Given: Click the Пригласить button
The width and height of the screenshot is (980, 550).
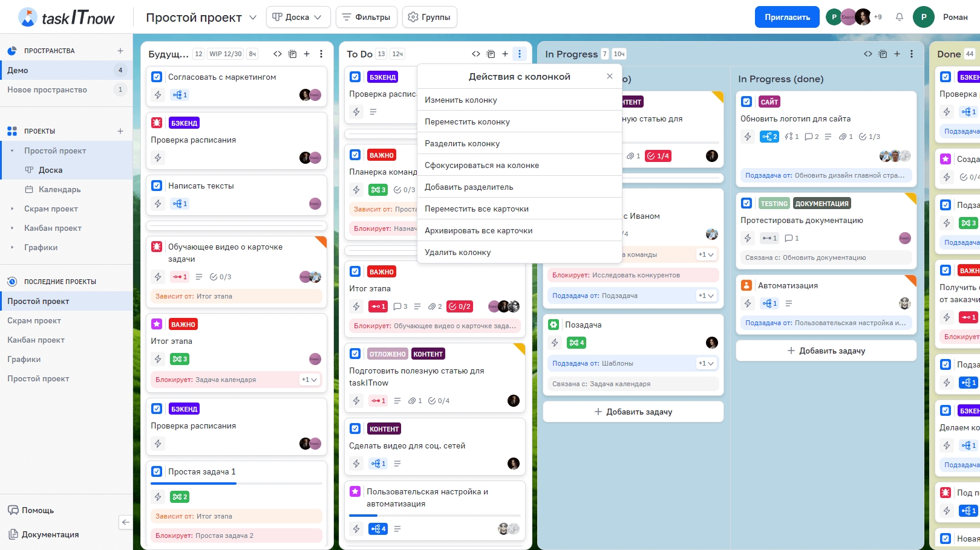Looking at the screenshot, I should coord(786,17).
